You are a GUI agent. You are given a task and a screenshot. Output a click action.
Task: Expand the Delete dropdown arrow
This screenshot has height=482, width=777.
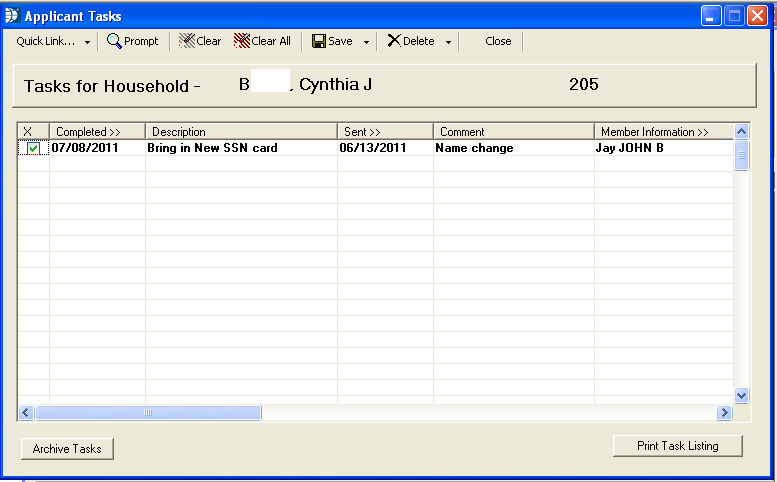click(448, 42)
